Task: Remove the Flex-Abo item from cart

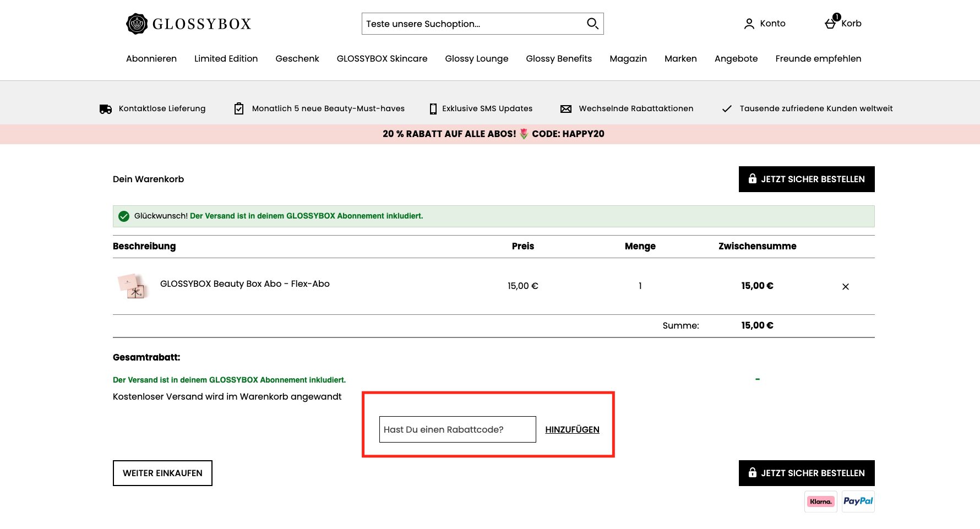Action: click(846, 287)
